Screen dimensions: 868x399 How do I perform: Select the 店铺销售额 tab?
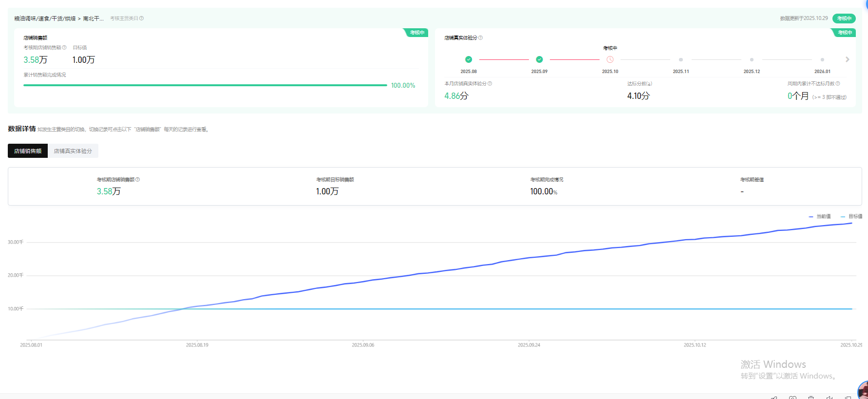pyautogui.click(x=28, y=151)
